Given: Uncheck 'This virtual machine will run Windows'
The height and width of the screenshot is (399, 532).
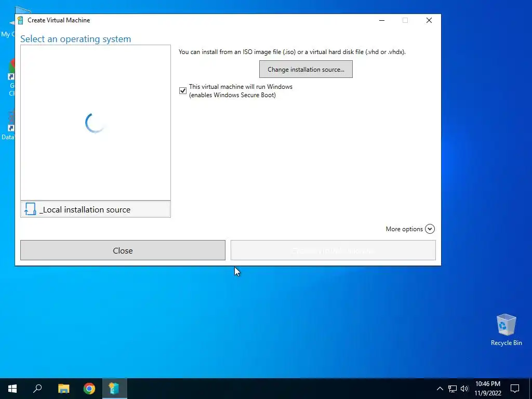Looking at the screenshot, I should tap(182, 90).
